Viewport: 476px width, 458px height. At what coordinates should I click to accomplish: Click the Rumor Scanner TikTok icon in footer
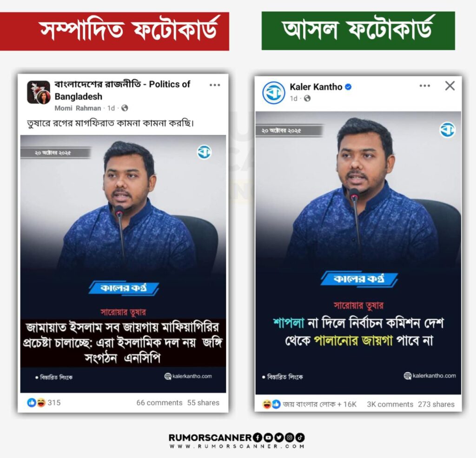pyautogui.click(x=300, y=438)
